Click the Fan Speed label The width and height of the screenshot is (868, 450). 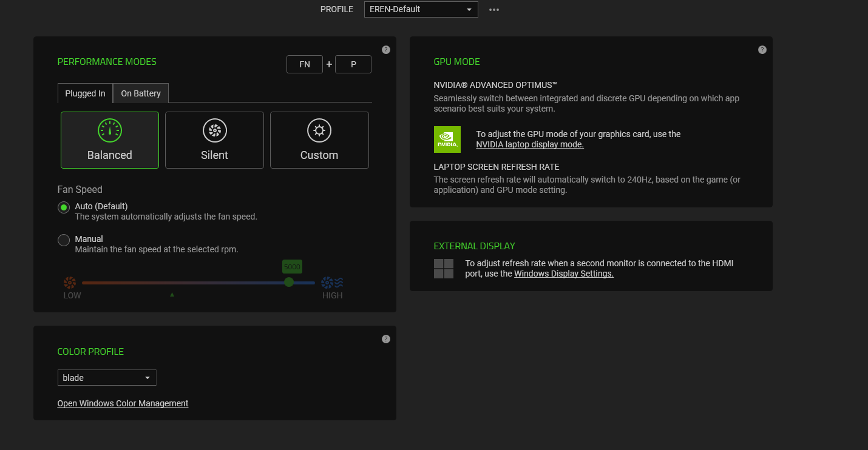click(80, 189)
